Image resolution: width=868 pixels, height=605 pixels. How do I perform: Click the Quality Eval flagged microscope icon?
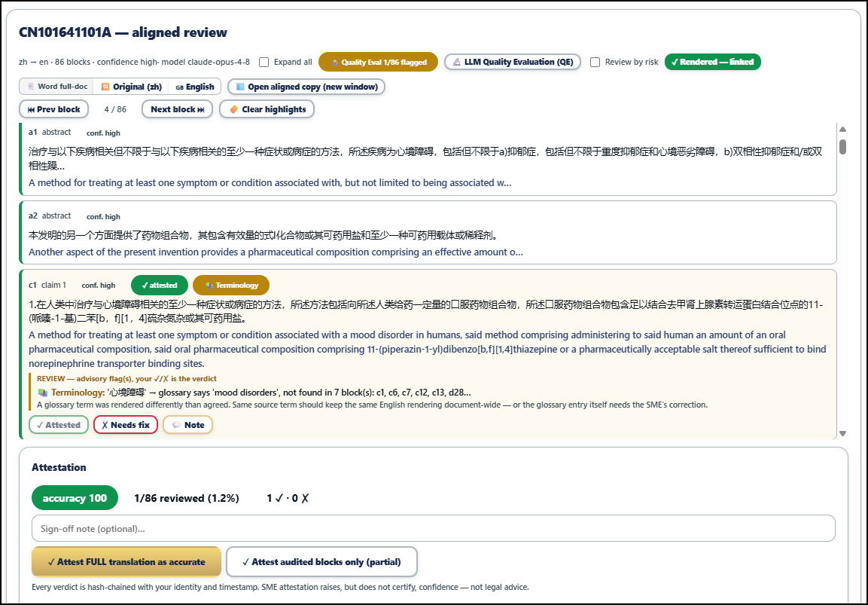pos(334,62)
